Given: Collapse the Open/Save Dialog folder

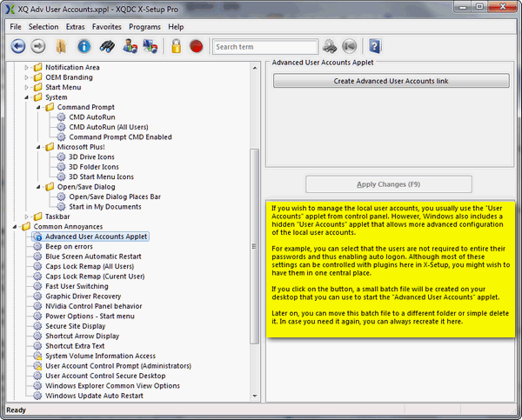Looking at the screenshot, I should tap(38, 187).
